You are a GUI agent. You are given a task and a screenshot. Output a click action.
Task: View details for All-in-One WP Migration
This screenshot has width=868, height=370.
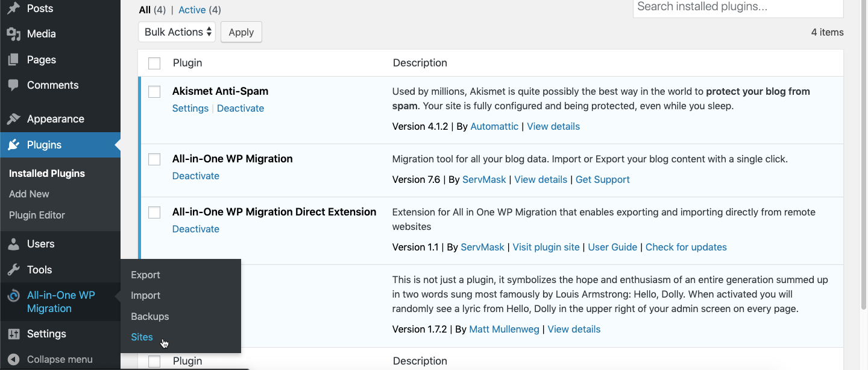pyautogui.click(x=541, y=179)
